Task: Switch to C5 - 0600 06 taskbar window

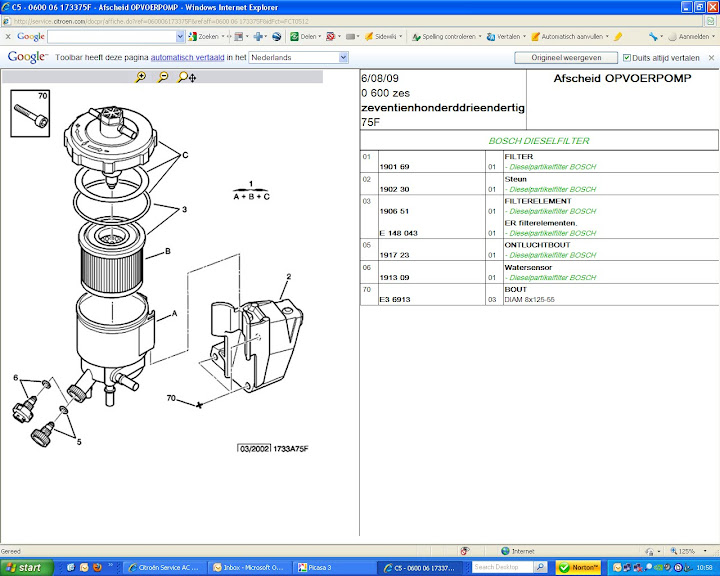Action: [422, 568]
